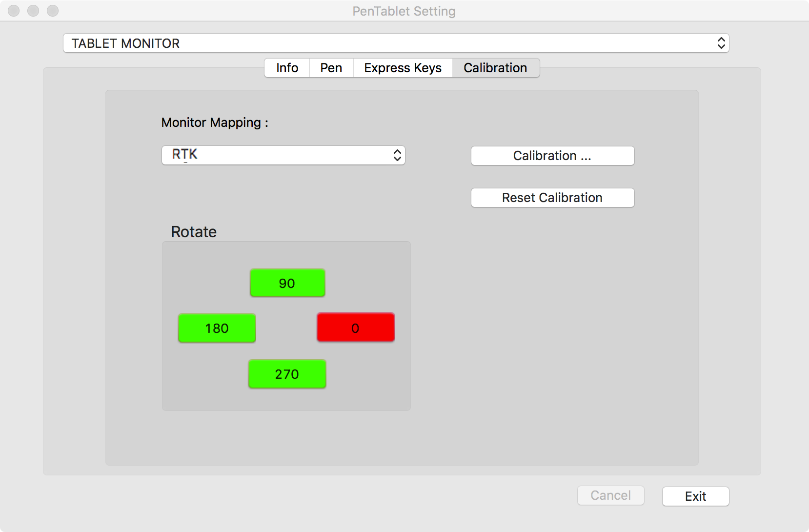Image resolution: width=809 pixels, height=532 pixels.
Task: Expand the RTK monitor mapping dropdown
Action: tap(283, 155)
